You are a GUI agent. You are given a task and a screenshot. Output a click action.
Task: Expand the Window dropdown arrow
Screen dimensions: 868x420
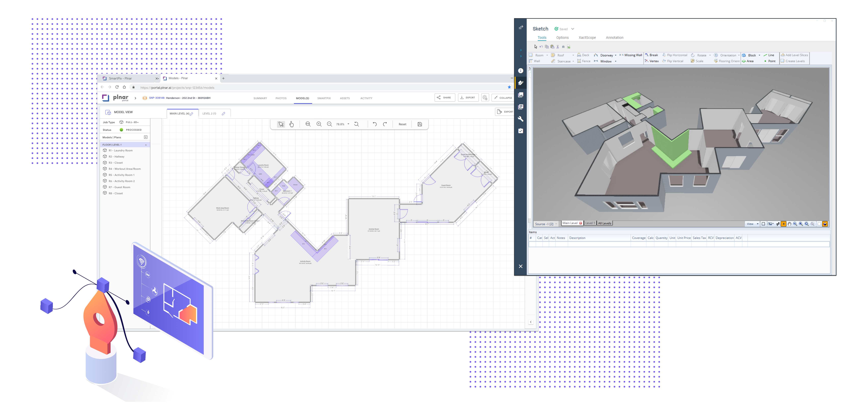pos(616,61)
